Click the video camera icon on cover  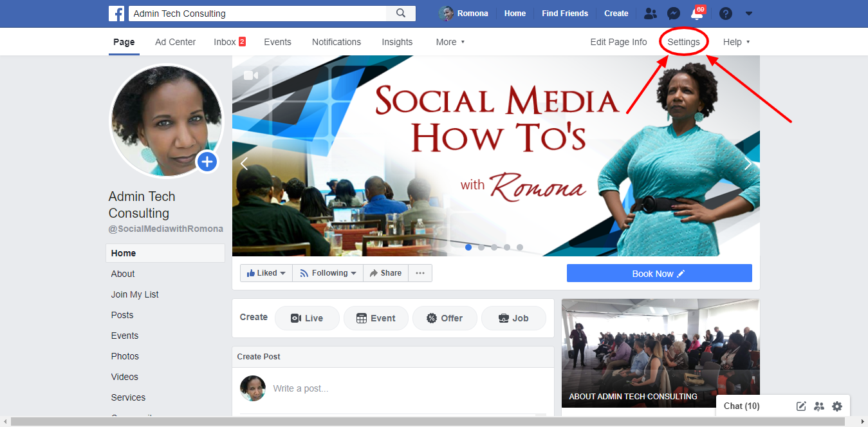251,75
